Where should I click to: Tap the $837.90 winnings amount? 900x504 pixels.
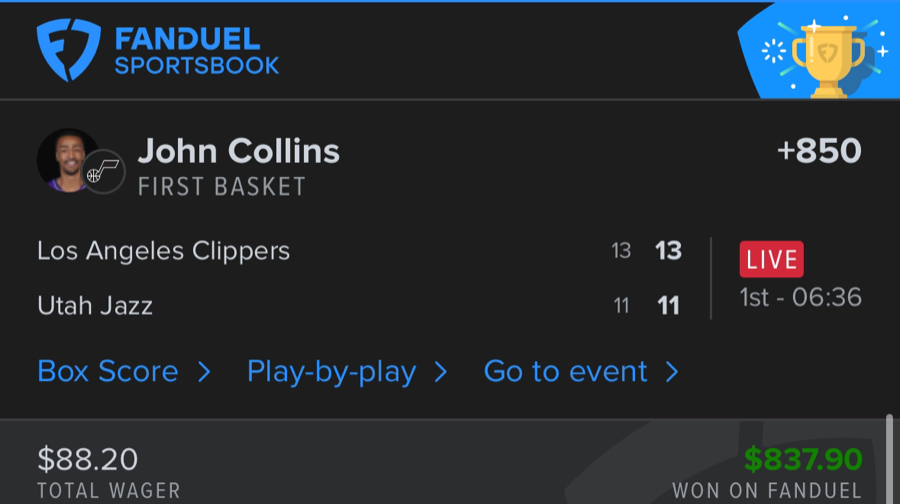click(x=803, y=459)
